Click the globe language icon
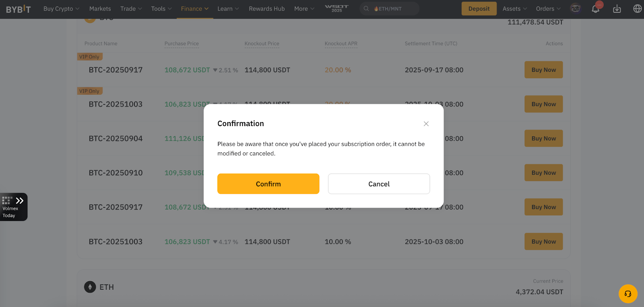Viewport: 644px width, 307px height. (x=637, y=8)
